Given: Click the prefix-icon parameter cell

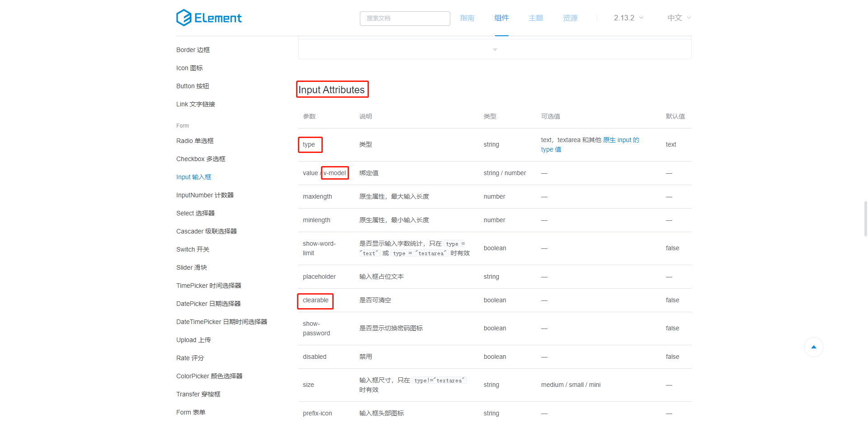Looking at the screenshot, I should tap(317, 413).
